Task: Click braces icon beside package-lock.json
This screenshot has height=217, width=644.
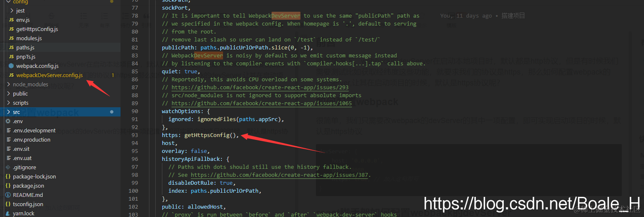Action: tap(8, 176)
